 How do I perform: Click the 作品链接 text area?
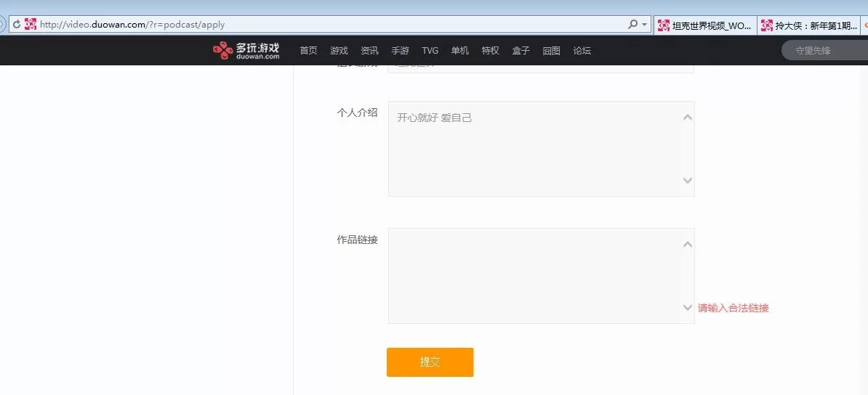(x=541, y=275)
